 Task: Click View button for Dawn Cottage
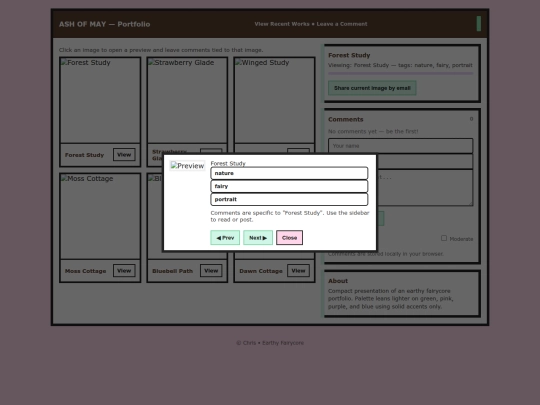click(298, 271)
